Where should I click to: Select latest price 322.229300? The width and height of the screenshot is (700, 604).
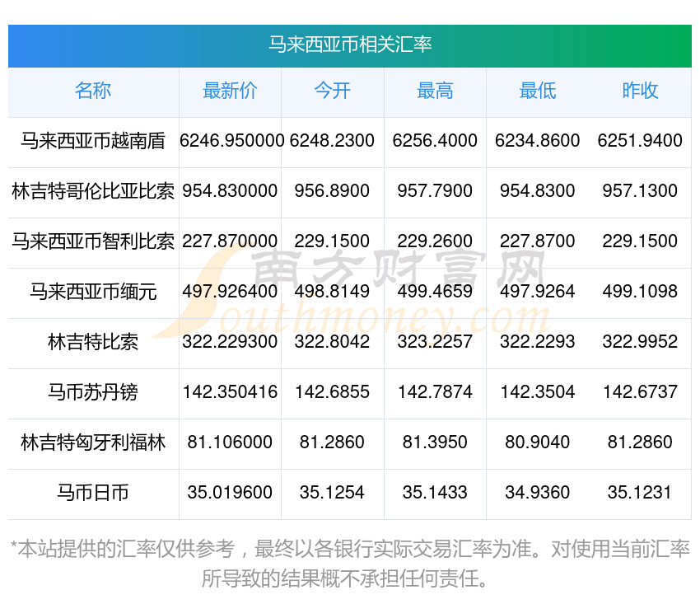pyautogui.click(x=230, y=342)
